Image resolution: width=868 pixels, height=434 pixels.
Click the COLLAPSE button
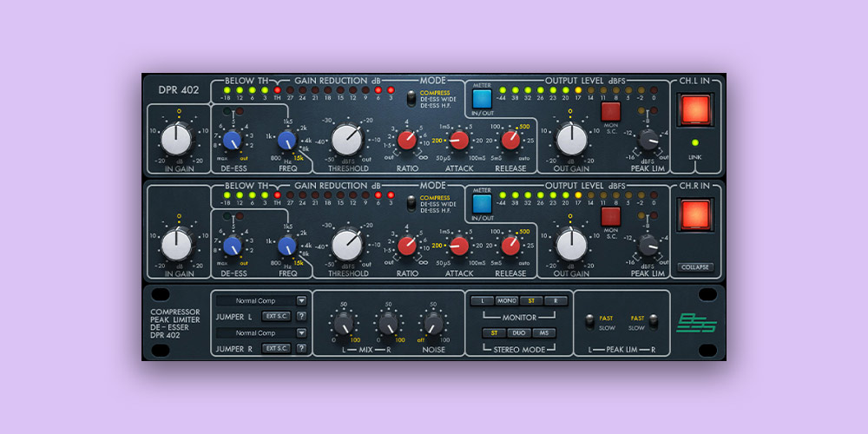click(695, 266)
